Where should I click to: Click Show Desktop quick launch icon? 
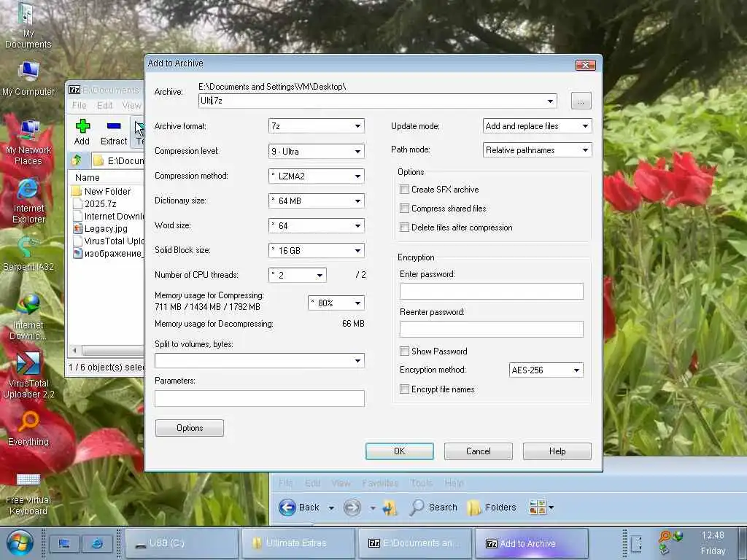click(64, 543)
